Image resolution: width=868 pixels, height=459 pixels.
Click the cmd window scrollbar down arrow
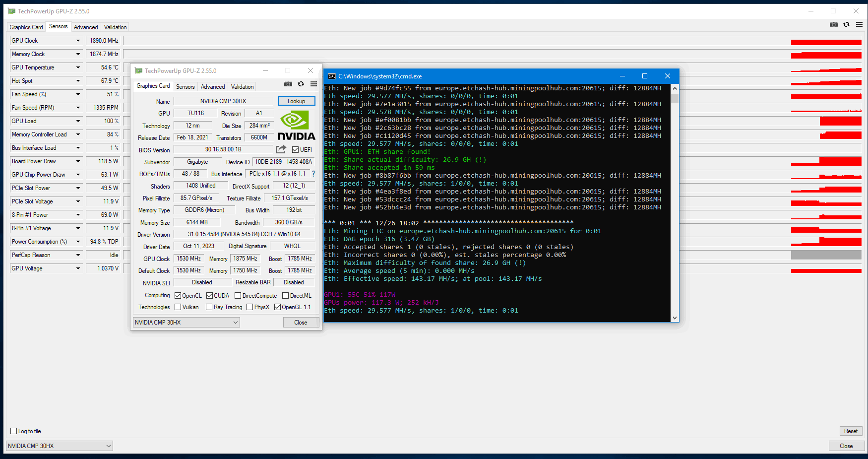tap(675, 318)
